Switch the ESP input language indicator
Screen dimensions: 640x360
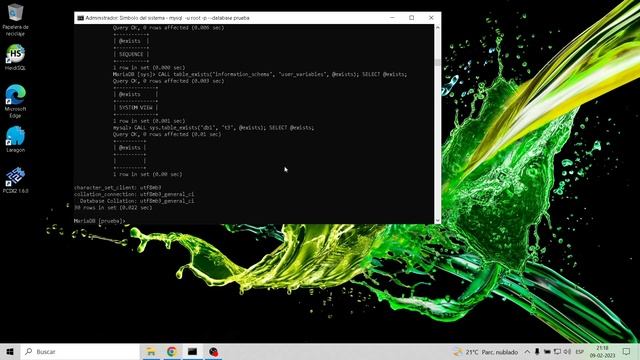(x=580, y=352)
